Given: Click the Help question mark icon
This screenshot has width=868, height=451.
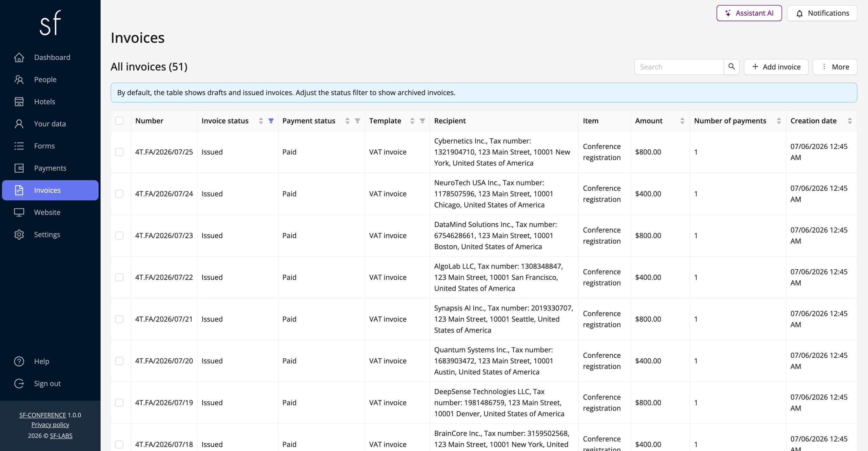Looking at the screenshot, I should [x=19, y=361].
